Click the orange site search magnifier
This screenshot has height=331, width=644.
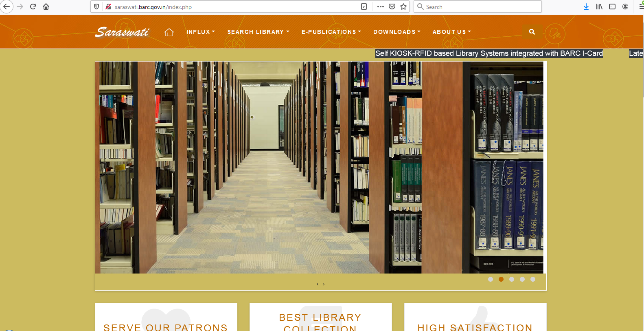tap(532, 31)
